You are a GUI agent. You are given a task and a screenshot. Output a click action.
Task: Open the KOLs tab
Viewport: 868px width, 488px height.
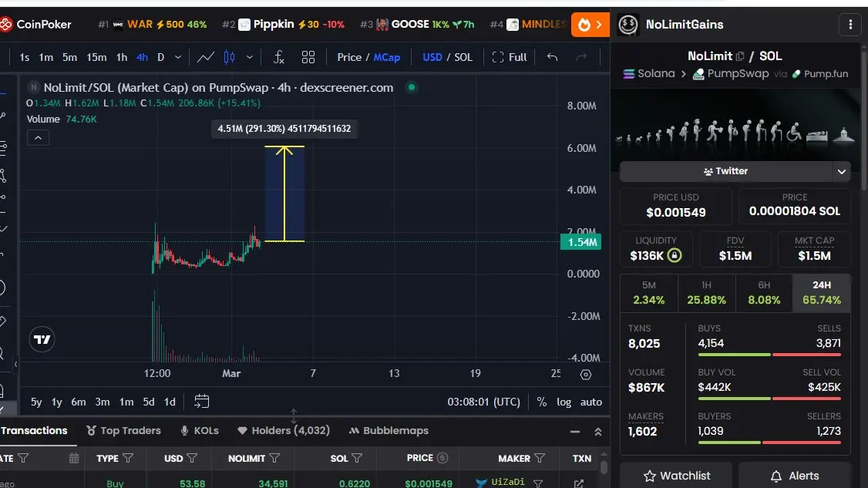click(x=200, y=430)
